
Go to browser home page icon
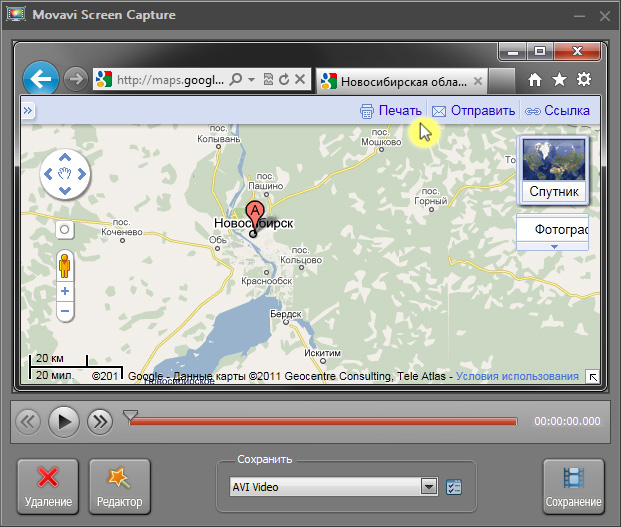535,80
